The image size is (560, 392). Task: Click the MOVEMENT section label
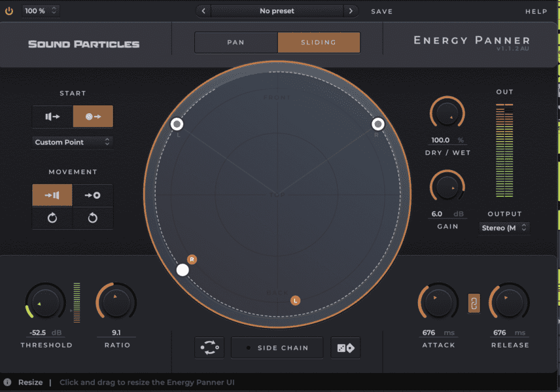coord(73,172)
